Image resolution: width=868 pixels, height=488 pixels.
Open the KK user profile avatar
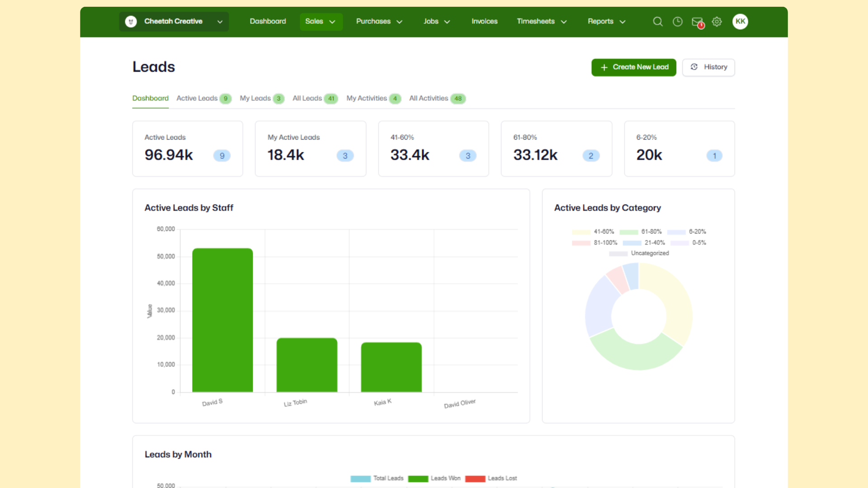[x=740, y=21]
